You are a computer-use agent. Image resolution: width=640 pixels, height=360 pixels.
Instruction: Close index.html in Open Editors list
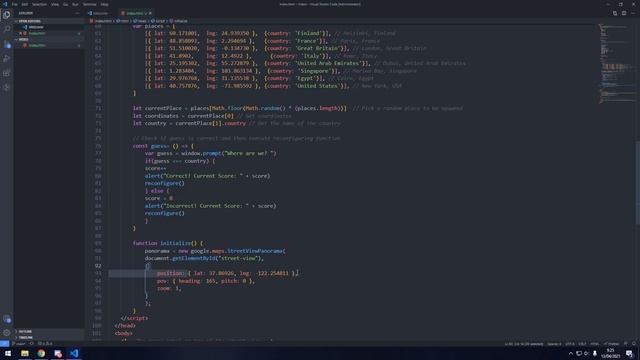coord(21,33)
